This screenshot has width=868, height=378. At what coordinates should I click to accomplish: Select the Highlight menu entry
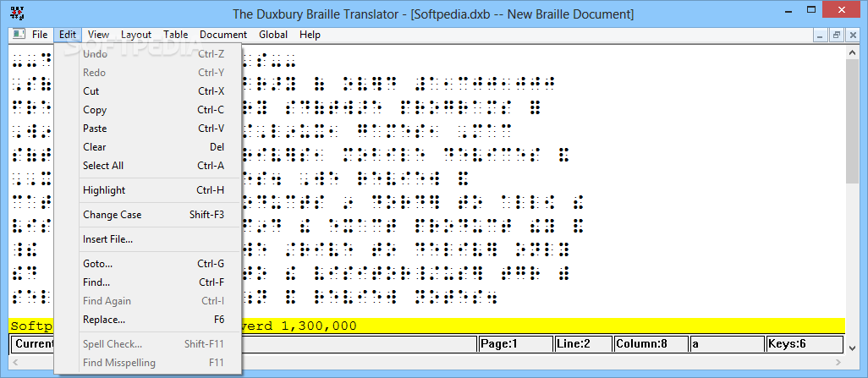147,189
